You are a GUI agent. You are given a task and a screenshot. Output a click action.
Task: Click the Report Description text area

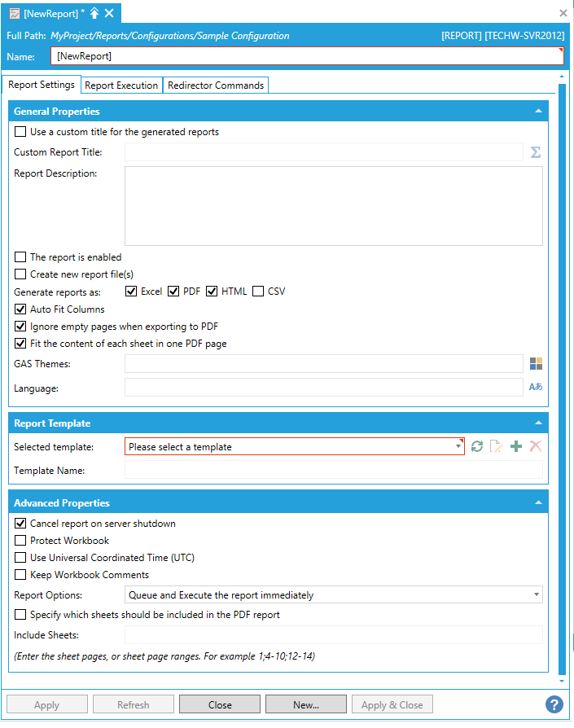(x=334, y=206)
